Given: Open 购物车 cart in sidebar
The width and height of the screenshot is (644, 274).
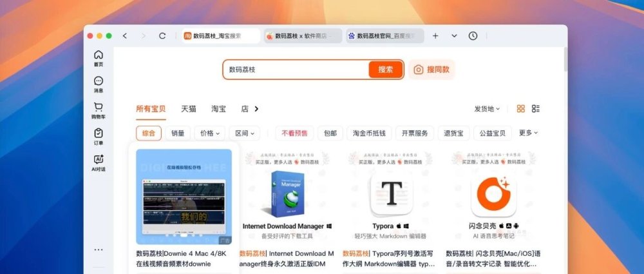Looking at the screenshot, I should pos(98,111).
